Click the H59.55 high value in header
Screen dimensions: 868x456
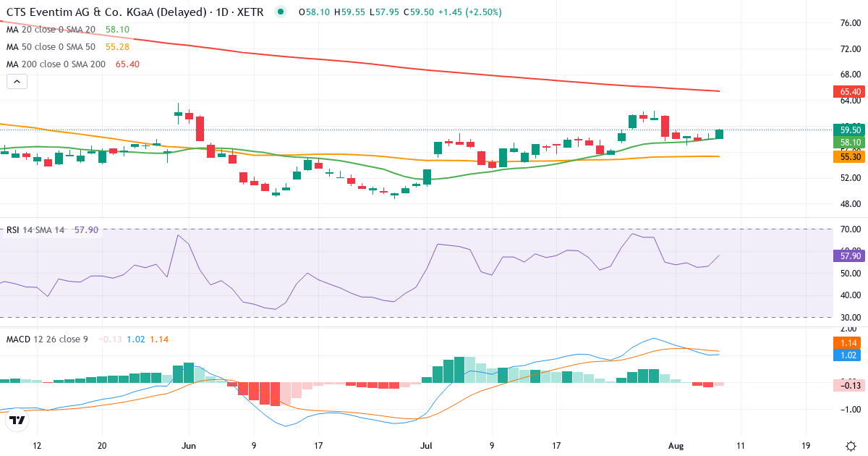[349, 12]
